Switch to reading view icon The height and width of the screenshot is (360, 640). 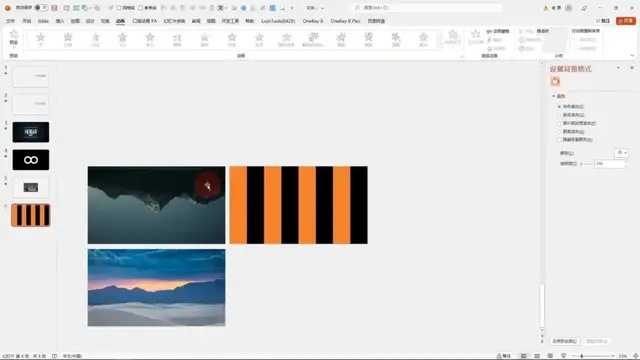[x=550, y=356]
